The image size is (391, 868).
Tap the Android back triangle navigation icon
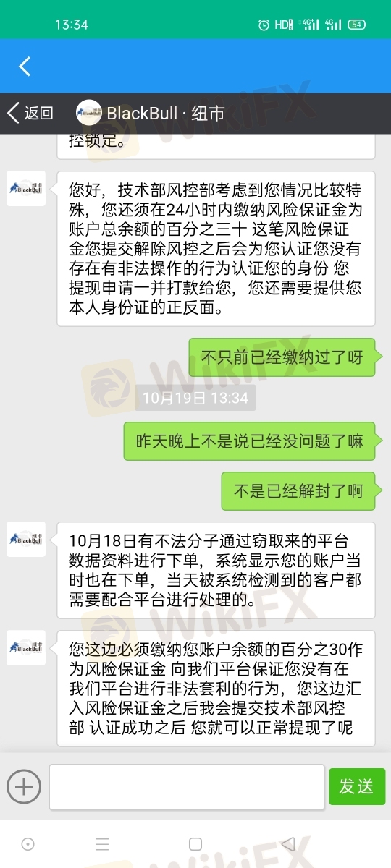[x=288, y=843]
